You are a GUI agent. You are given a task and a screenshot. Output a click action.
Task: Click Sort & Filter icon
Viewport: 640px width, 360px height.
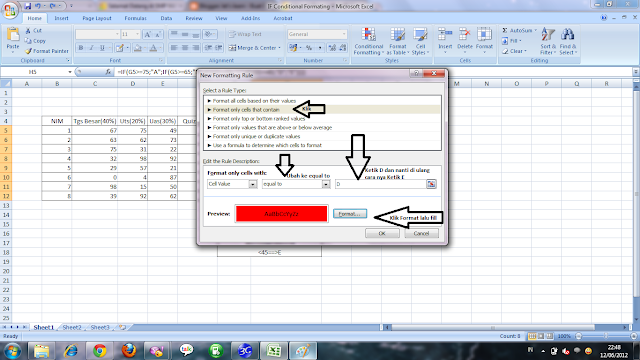click(x=548, y=34)
